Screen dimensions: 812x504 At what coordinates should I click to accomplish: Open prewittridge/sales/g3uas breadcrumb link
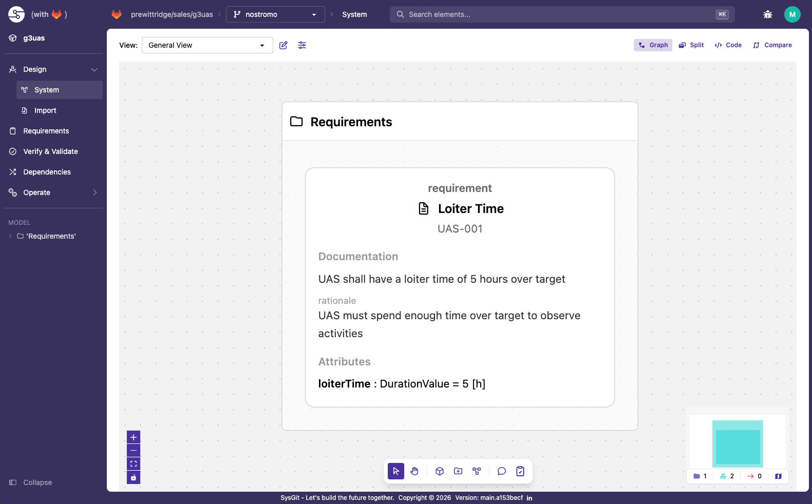coord(172,14)
